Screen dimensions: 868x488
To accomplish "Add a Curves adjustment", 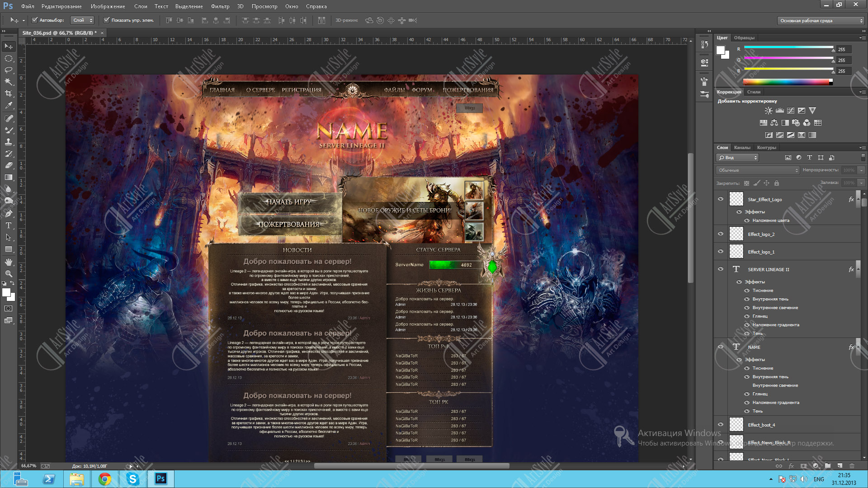I will pos(791,111).
